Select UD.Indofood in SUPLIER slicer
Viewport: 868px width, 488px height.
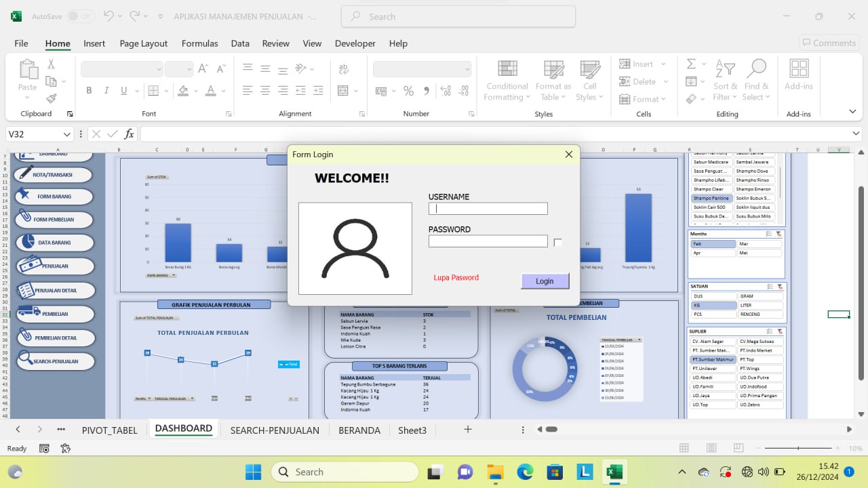pyautogui.click(x=759, y=387)
